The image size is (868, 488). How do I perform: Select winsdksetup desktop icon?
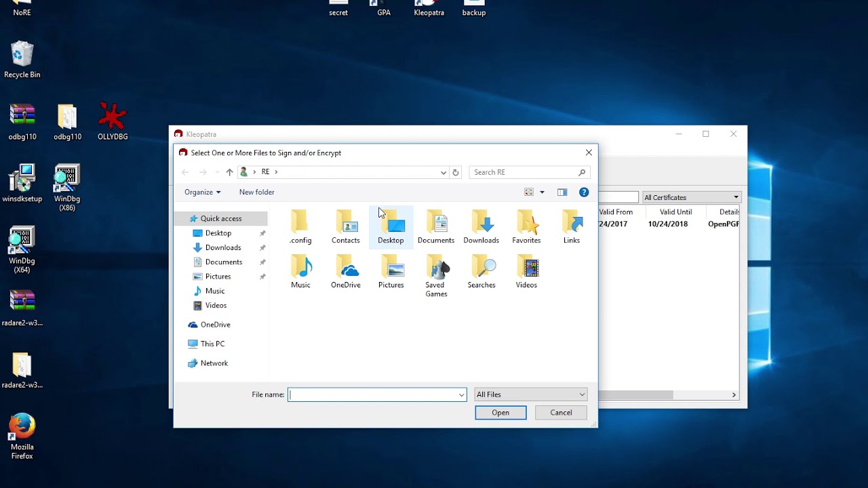[22, 184]
